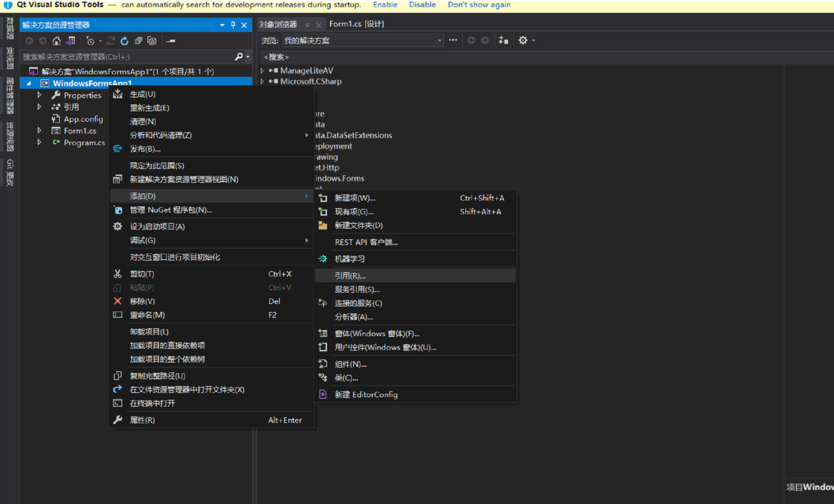This screenshot has width=834, height=504.
Task: Open the Solution Explorer window options dropdown arrow
Action: [x=222, y=25]
